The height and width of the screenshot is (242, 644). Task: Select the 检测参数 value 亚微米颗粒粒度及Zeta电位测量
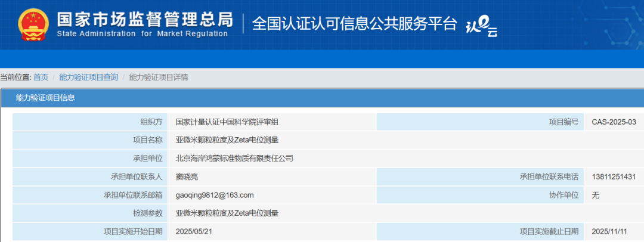227,213
